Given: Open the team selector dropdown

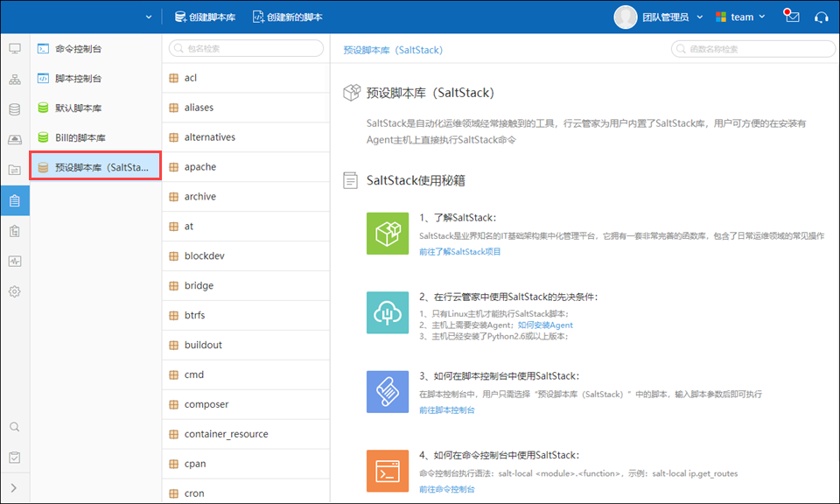Looking at the screenshot, I should coord(740,17).
